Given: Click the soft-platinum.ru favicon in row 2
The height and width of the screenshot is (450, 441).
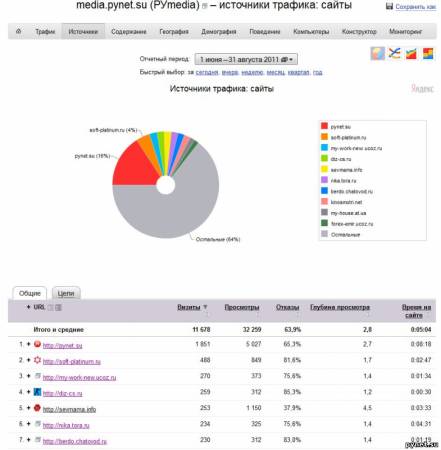Looking at the screenshot, I should (x=37, y=360).
